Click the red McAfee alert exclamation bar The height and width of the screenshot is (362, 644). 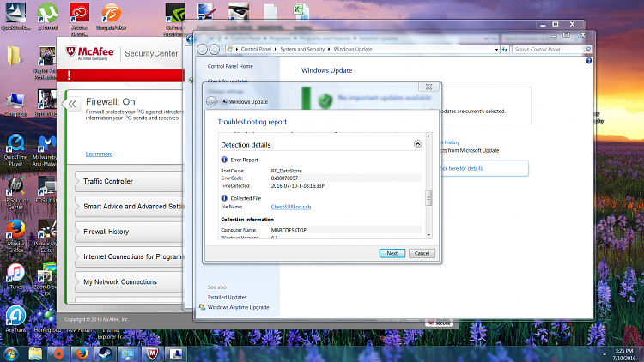coord(120,75)
